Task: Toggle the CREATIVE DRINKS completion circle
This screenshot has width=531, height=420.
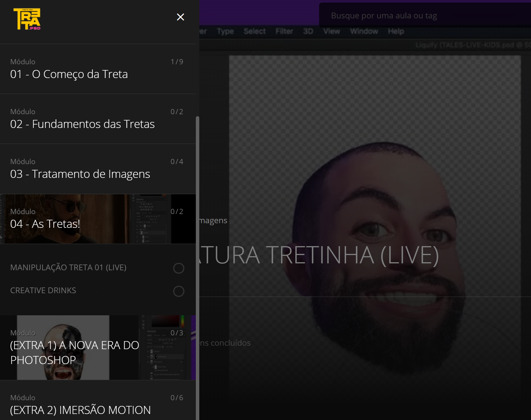Action: coord(179,291)
